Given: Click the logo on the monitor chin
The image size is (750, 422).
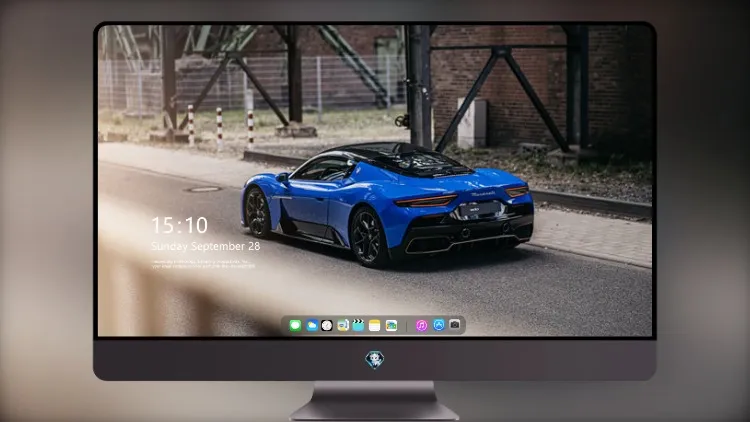Looking at the screenshot, I should 375,360.
